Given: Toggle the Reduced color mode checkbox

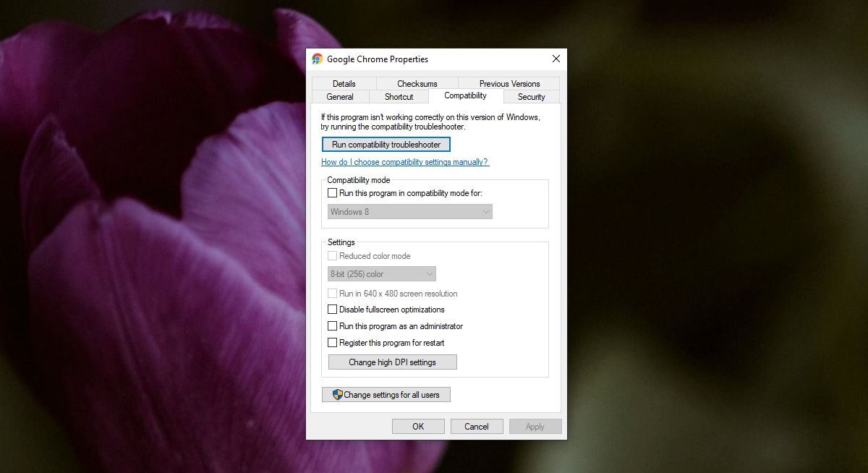Looking at the screenshot, I should (x=333, y=256).
